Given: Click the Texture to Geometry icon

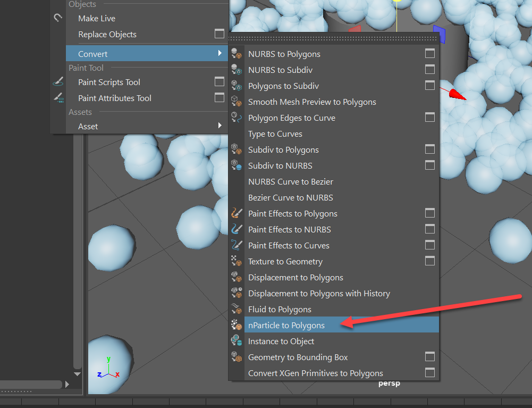Looking at the screenshot, I should [x=237, y=261].
